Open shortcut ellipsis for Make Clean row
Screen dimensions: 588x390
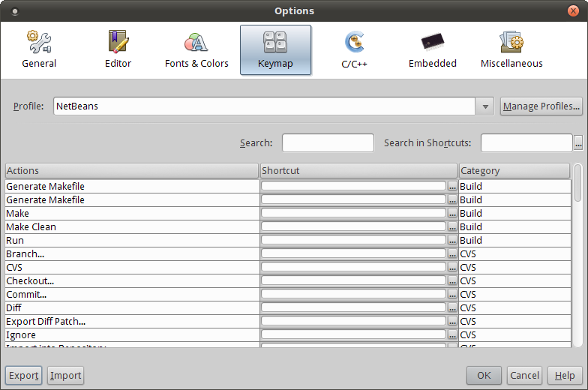click(453, 226)
